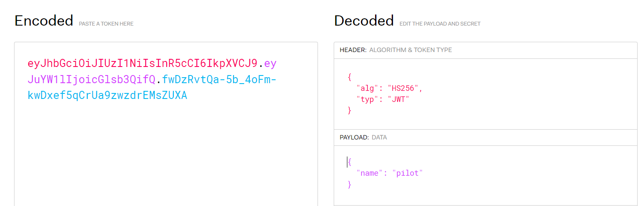Click the "JWT" type value
Viewport: 644px width, 206px height.
click(x=398, y=99)
